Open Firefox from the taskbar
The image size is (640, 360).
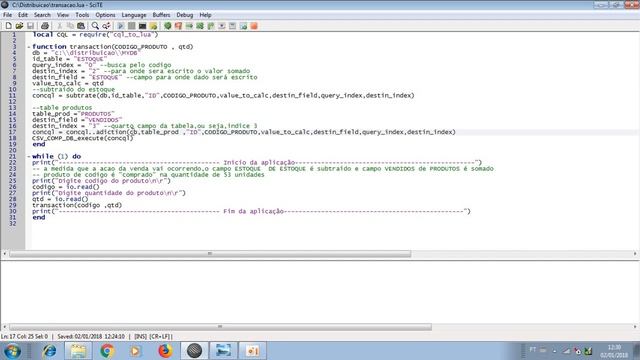tap(165, 351)
